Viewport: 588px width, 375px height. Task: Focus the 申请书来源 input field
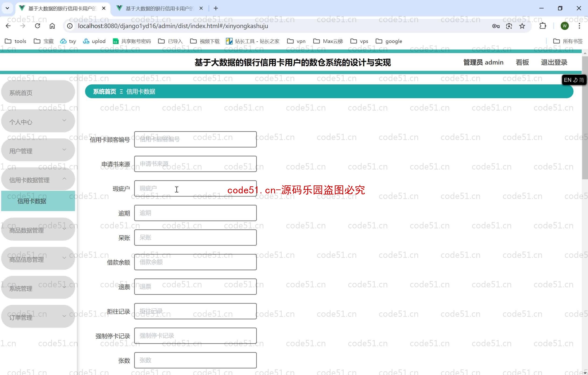(195, 164)
